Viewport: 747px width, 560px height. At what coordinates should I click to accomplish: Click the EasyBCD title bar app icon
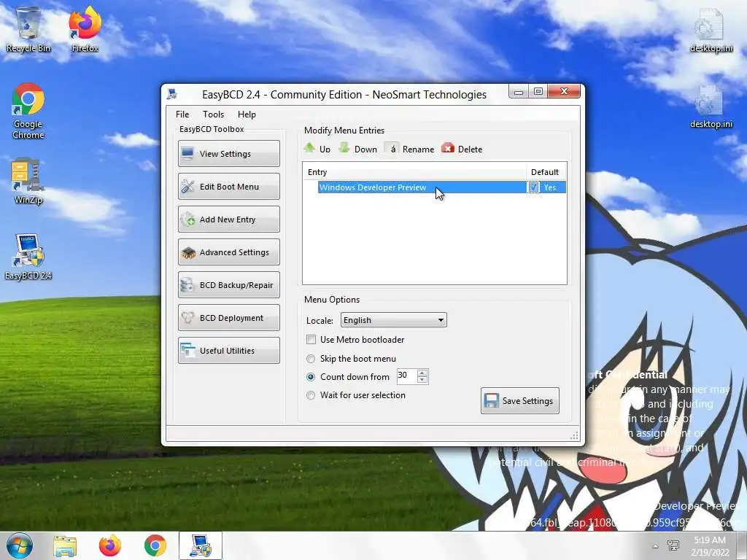pos(172,94)
